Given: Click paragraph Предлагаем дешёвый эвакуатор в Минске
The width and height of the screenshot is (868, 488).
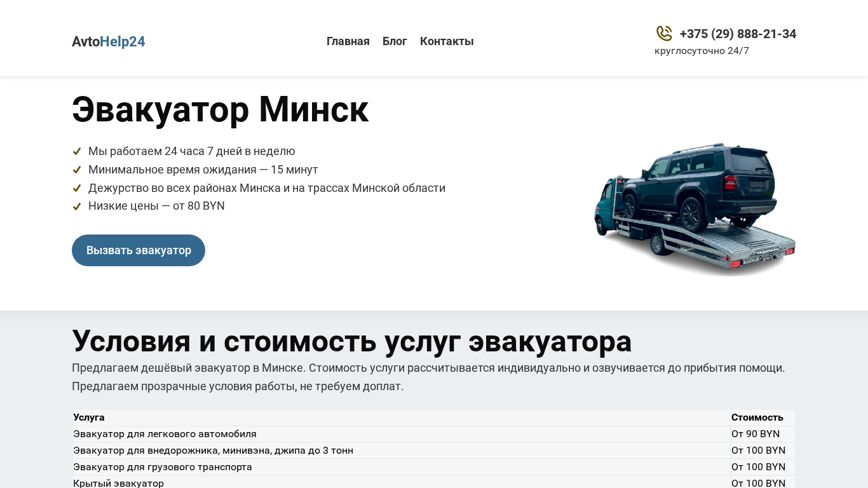Looking at the screenshot, I should (x=428, y=377).
